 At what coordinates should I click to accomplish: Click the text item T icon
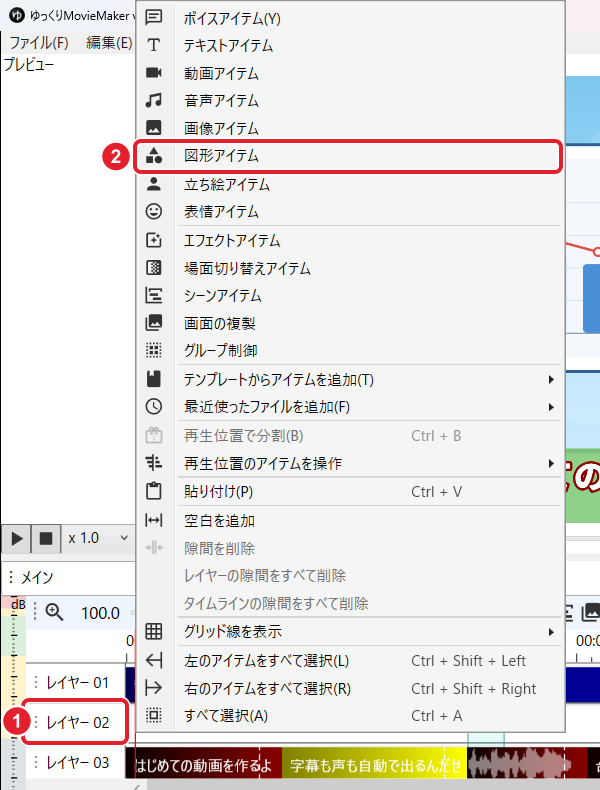(154, 45)
